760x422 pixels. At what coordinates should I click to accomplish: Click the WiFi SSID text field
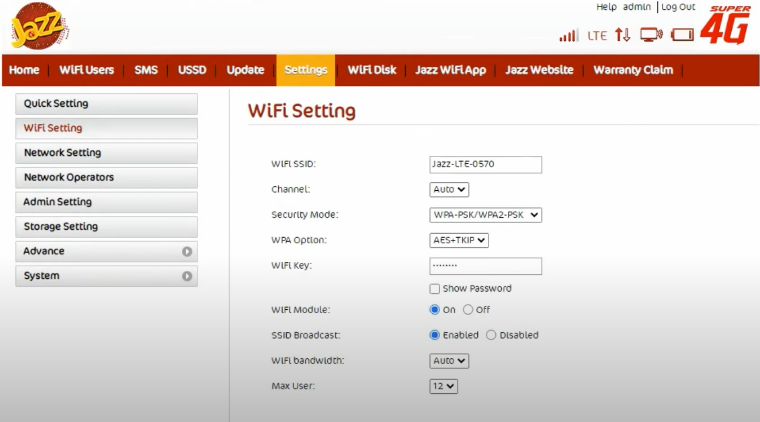485,164
